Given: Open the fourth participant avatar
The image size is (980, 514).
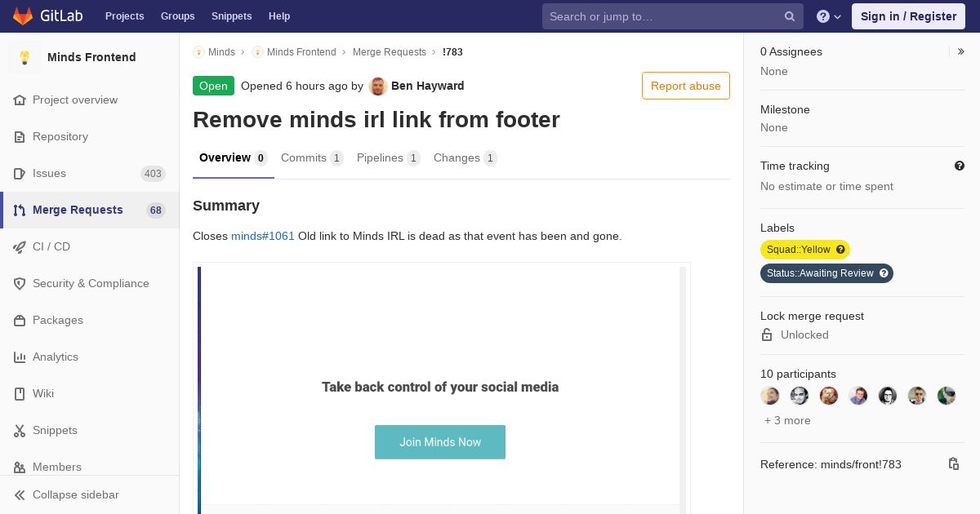Looking at the screenshot, I should (858, 396).
